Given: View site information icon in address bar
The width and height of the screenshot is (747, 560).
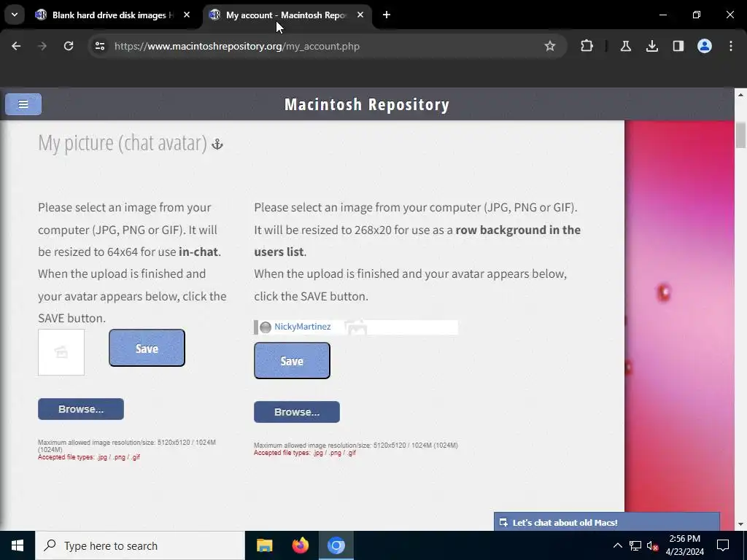Looking at the screenshot, I should pos(99,46).
